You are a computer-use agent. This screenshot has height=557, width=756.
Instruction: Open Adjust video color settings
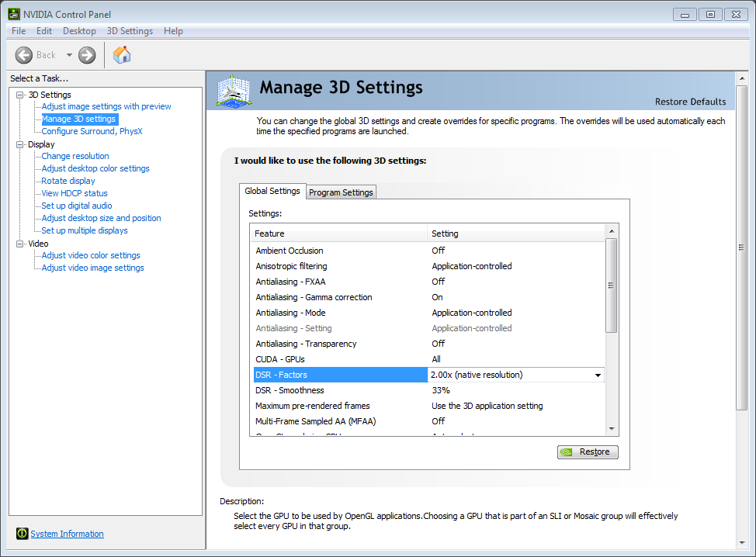[x=91, y=255]
